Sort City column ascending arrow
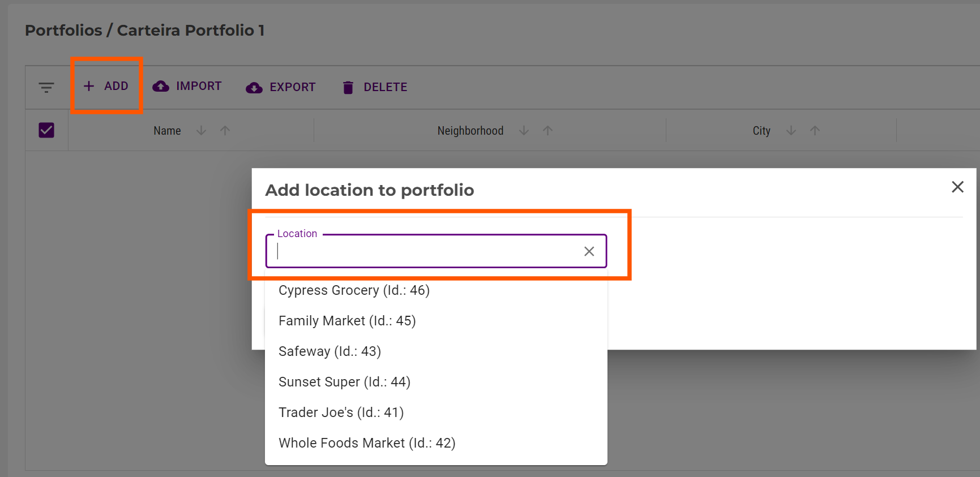The width and height of the screenshot is (980, 477). 815,131
